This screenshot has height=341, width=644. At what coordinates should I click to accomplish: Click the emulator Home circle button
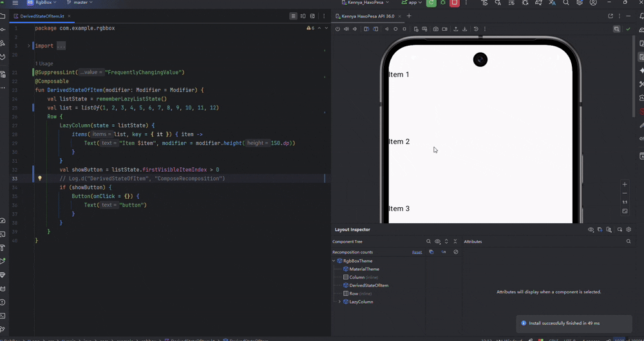coord(395,29)
